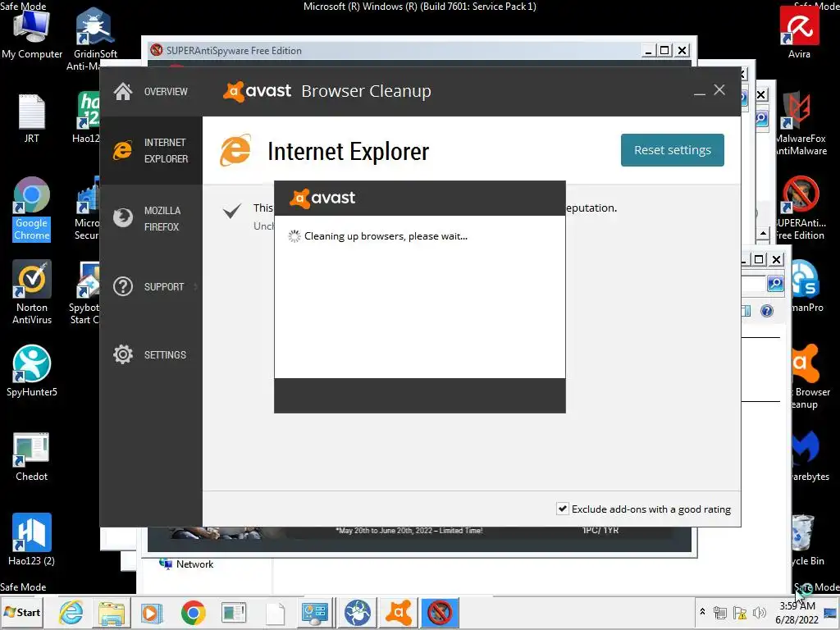Viewport: 840px width, 630px height.
Task: Click the Start button
Action: pos(22,612)
